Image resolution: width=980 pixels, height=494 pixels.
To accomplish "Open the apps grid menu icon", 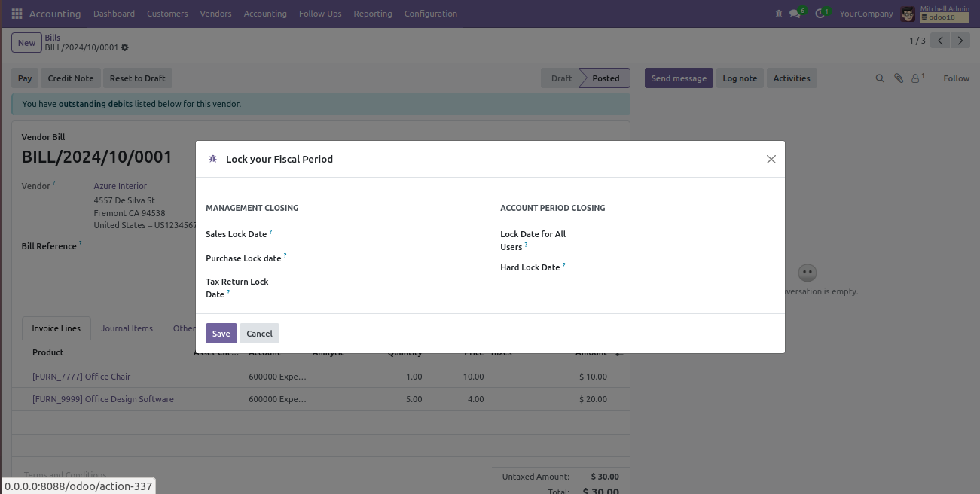I will coord(17,14).
